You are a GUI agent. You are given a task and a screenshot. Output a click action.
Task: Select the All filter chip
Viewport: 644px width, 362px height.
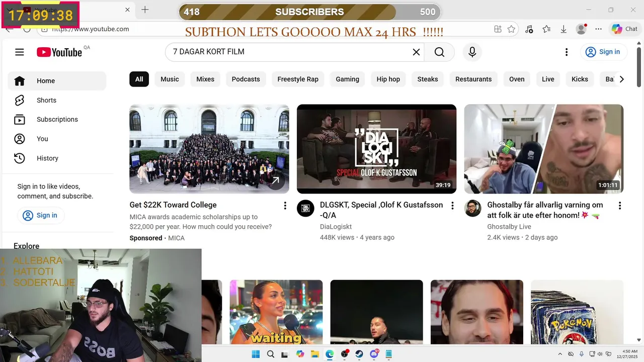point(139,79)
